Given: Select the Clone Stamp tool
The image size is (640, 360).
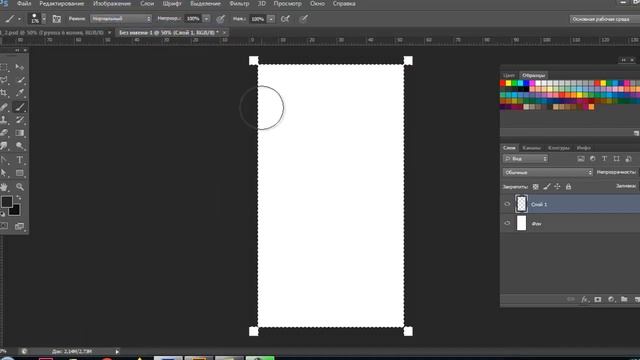Looking at the screenshot, I should click(4, 120).
